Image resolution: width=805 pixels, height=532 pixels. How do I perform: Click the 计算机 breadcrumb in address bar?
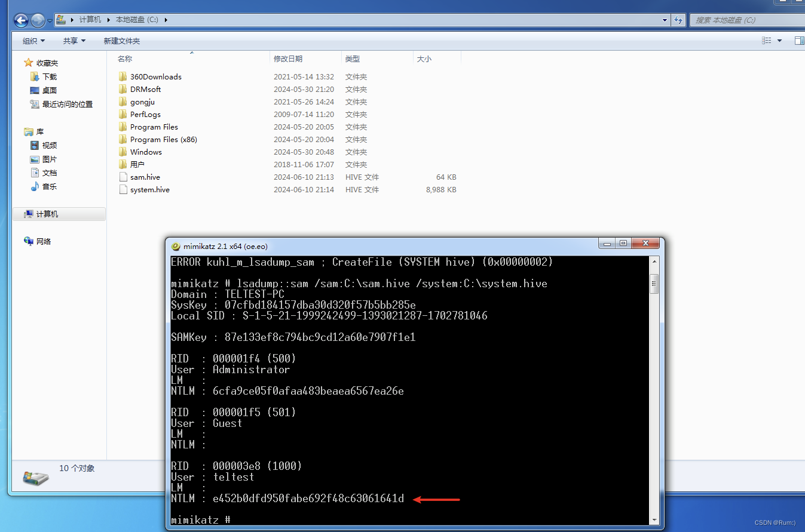pos(90,20)
